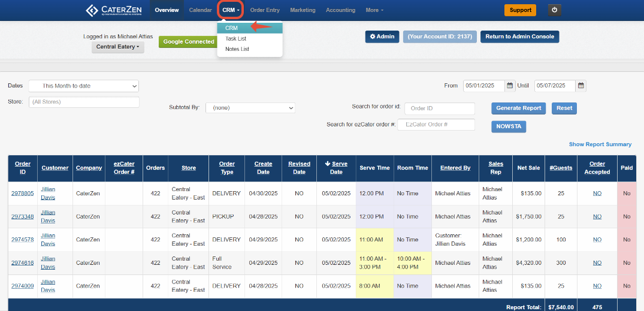Click Order Accepted NO for order 2974616
The height and width of the screenshot is (311, 644).
[x=597, y=262]
